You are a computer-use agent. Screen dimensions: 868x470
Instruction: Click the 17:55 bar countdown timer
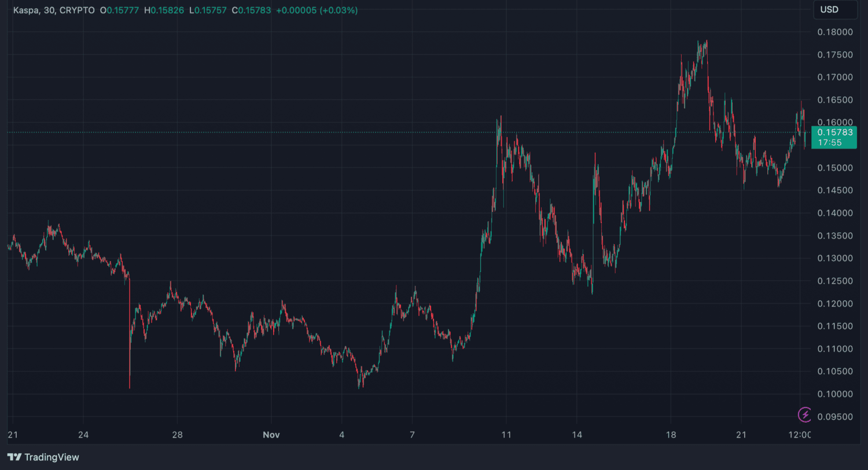(x=834, y=142)
